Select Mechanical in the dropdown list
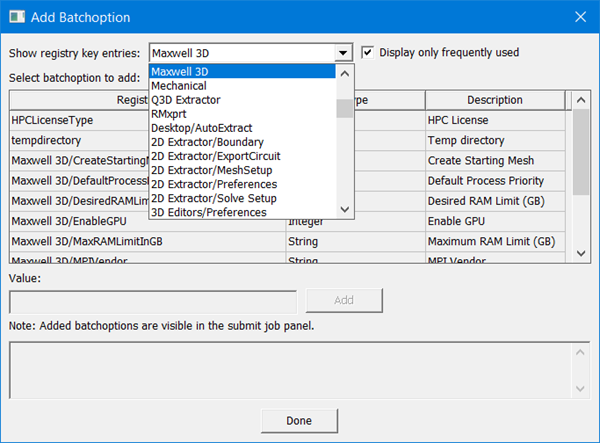 click(x=243, y=86)
